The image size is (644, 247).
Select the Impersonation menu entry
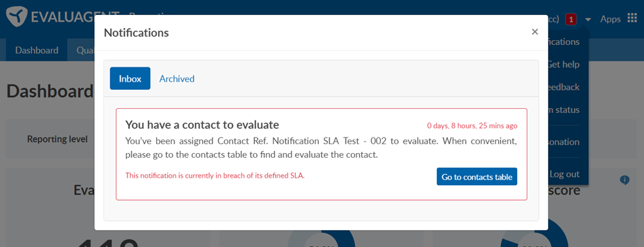[564, 142]
